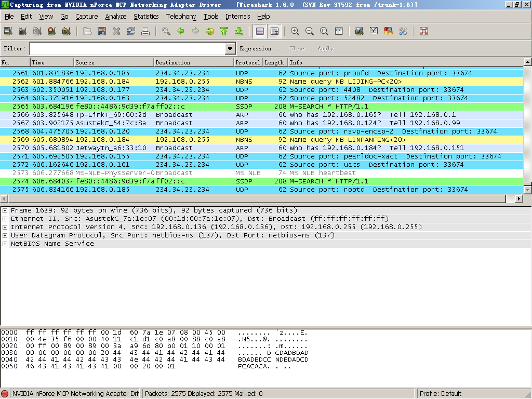Sort by the Destination column header
Image resolution: width=532 pixels, height=399 pixels.
(194, 62)
